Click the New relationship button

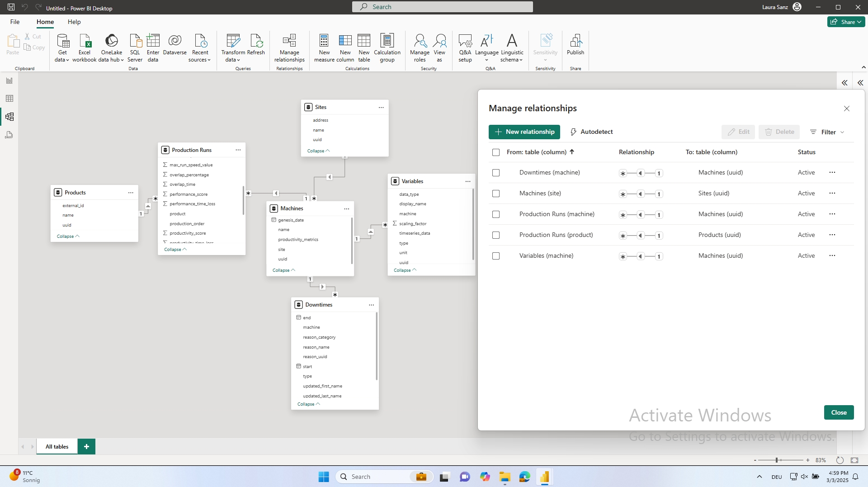[x=524, y=132]
